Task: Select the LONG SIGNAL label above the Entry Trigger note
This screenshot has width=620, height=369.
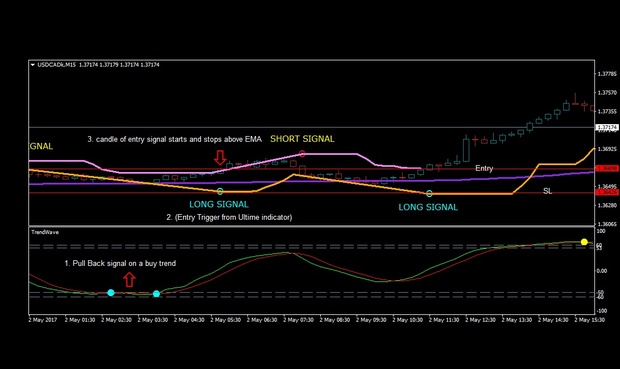Action: point(219,204)
